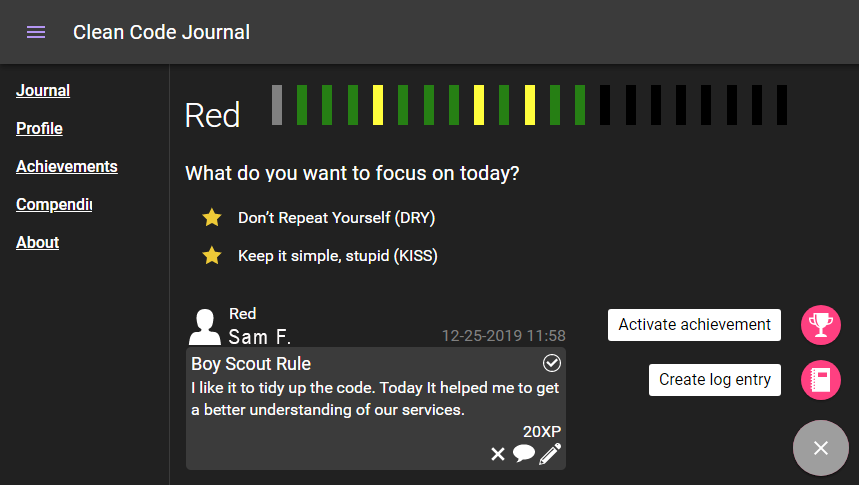Comment on the Boy Scout Rule entry

(524, 453)
